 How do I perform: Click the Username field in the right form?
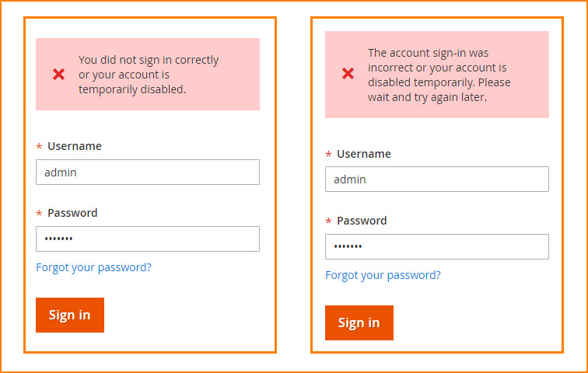[x=436, y=180]
